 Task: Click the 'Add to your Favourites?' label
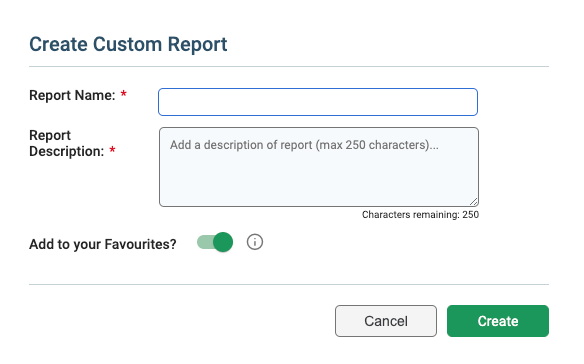click(103, 244)
